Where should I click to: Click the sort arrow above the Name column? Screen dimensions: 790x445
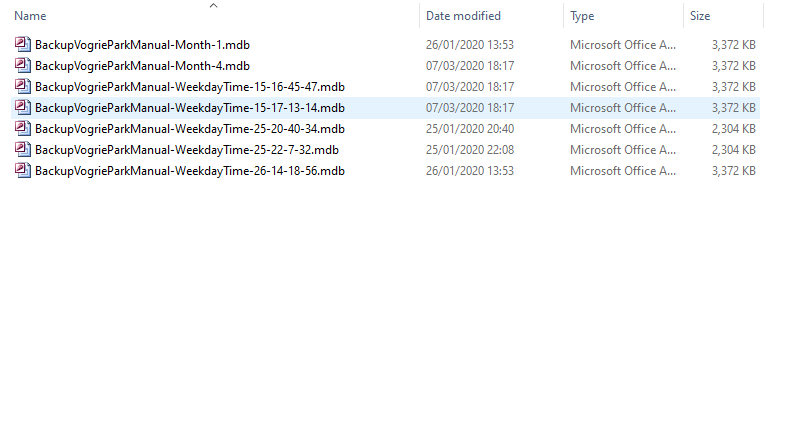(213, 6)
